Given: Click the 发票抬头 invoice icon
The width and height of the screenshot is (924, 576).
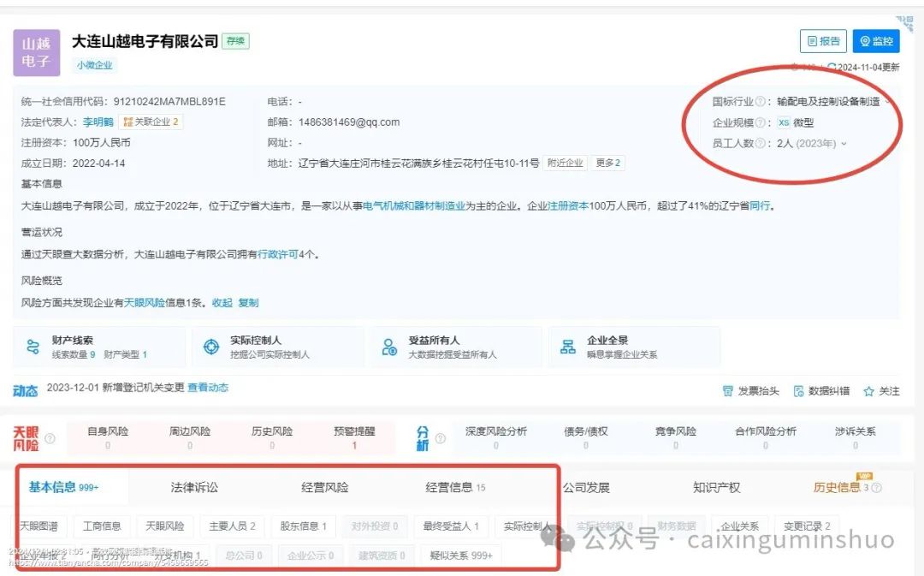Looking at the screenshot, I should pyautogui.click(x=728, y=391).
